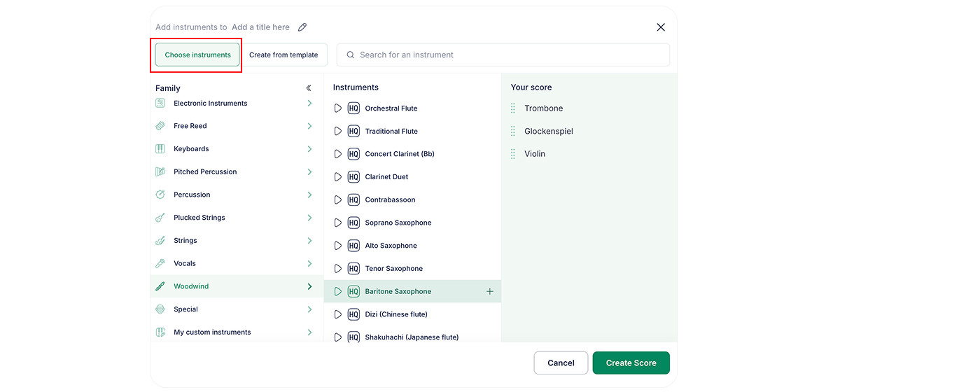Screen dimensions: 980x392
Task: Expand the Strings family chevron
Action: pos(309,241)
